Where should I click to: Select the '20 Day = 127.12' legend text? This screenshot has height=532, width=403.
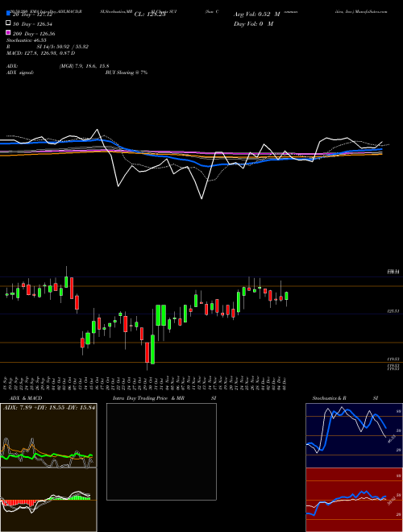(32, 15)
